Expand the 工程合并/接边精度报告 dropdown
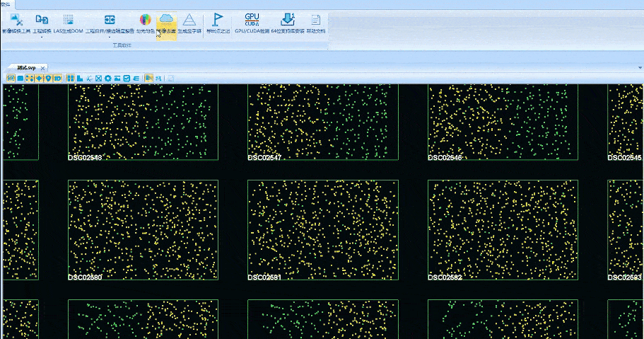 coord(110,37)
